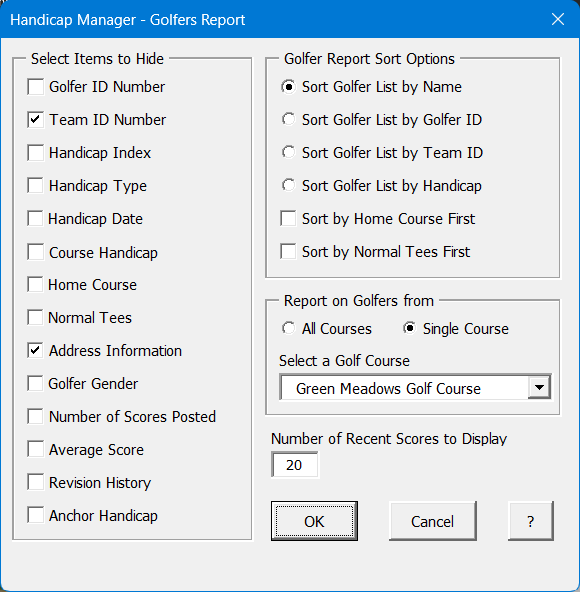Check Course Handicap to hide it

click(x=35, y=252)
